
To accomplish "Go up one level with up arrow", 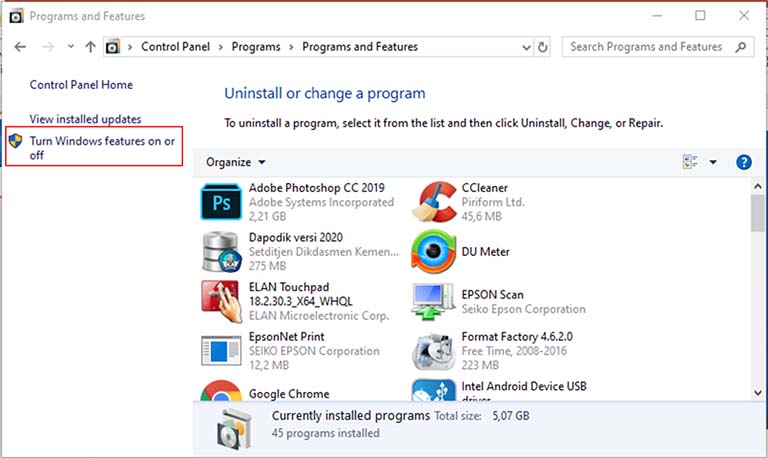I will point(90,47).
